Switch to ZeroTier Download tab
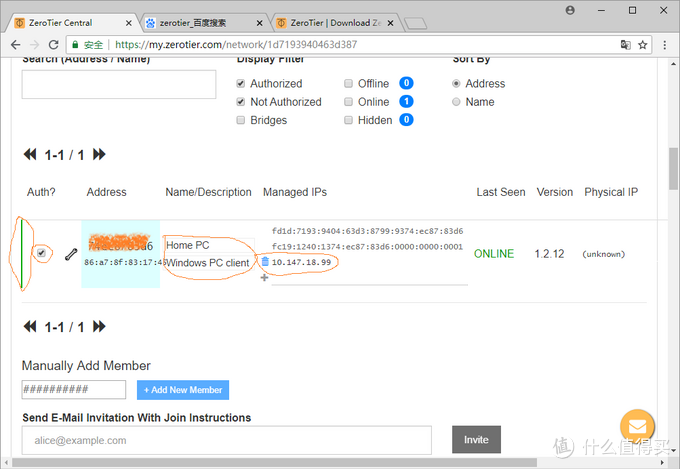 [x=335, y=23]
